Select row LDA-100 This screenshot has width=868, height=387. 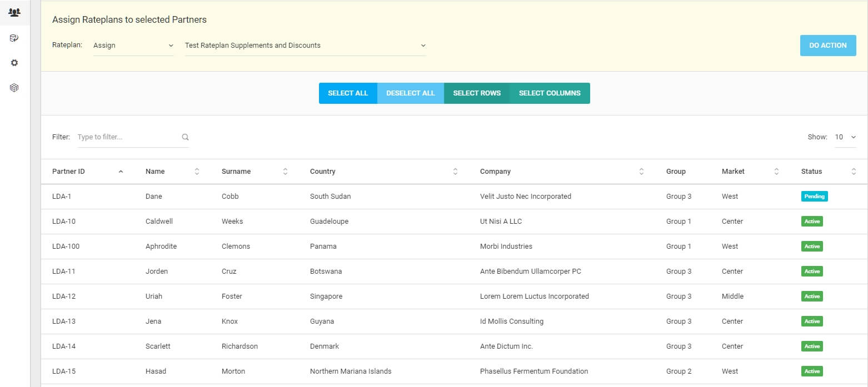click(x=454, y=247)
